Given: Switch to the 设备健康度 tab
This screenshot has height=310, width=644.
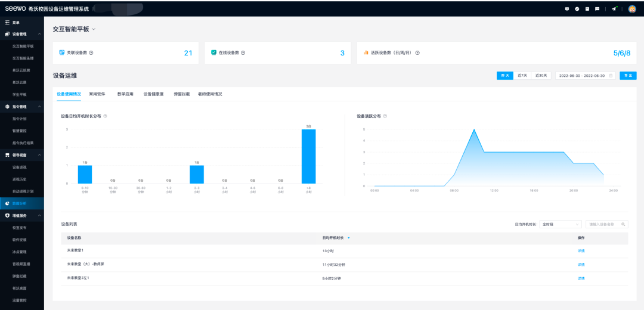Looking at the screenshot, I should coord(153,94).
